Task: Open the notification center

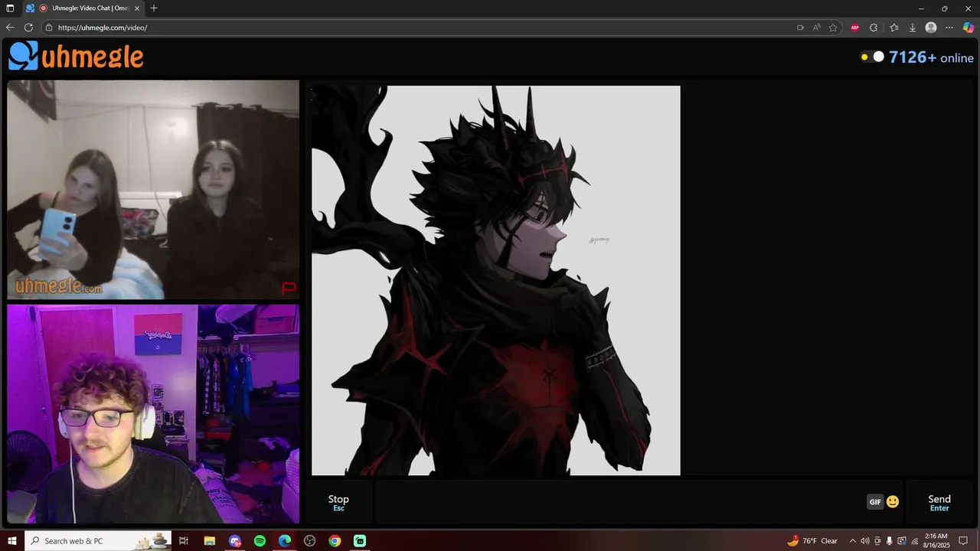Action: (963, 541)
